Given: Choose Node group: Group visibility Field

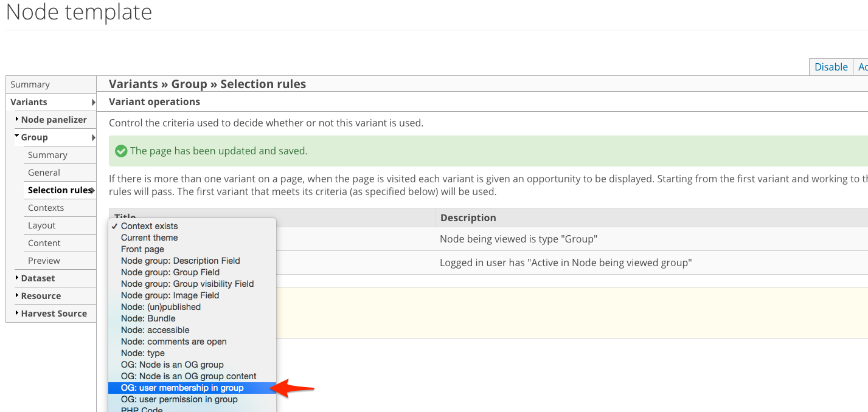Looking at the screenshot, I should click(x=192, y=284).
